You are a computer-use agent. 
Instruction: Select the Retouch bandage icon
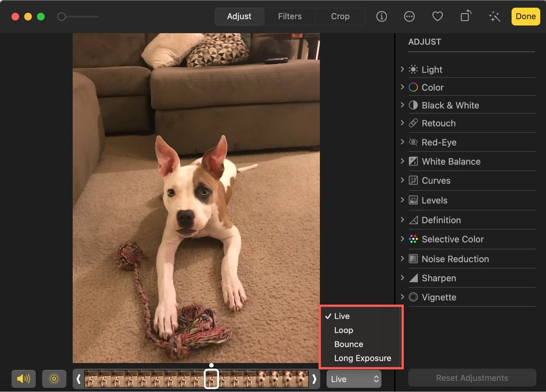[x=413, y=123]
